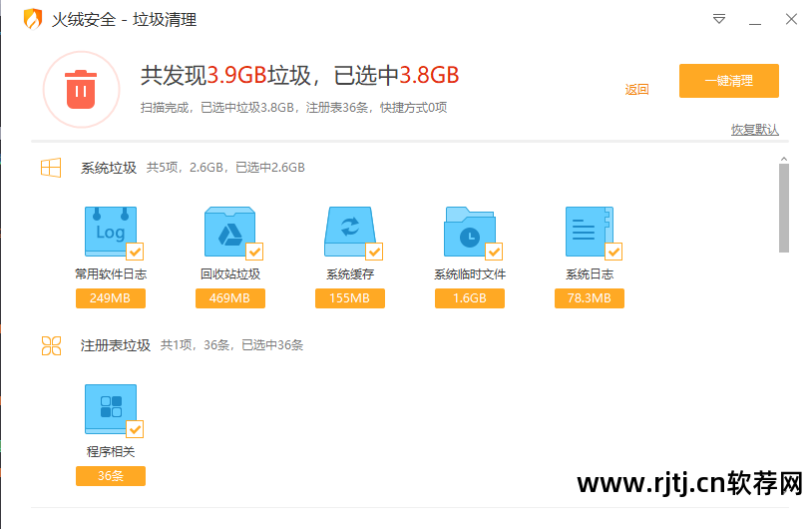Viewport: 812px width, 529px height.
Task: Uncheck the 系统日志 checkbox
Action: point(613,252)
